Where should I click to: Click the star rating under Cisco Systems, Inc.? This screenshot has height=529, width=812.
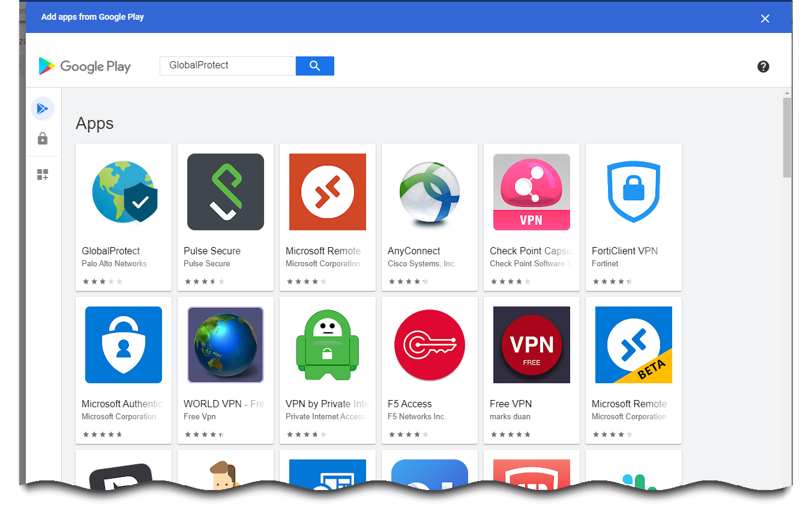pyautogui.click(x=409, y=281)
